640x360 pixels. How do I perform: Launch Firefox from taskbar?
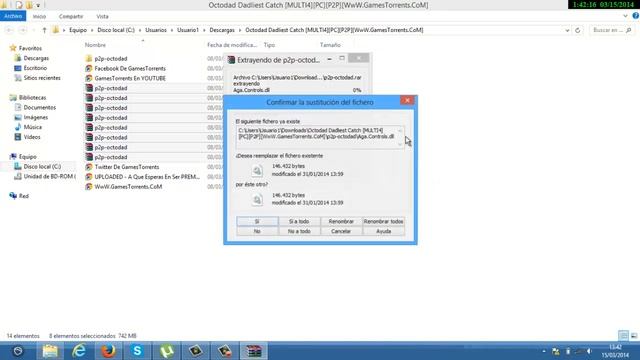[108, 351]
